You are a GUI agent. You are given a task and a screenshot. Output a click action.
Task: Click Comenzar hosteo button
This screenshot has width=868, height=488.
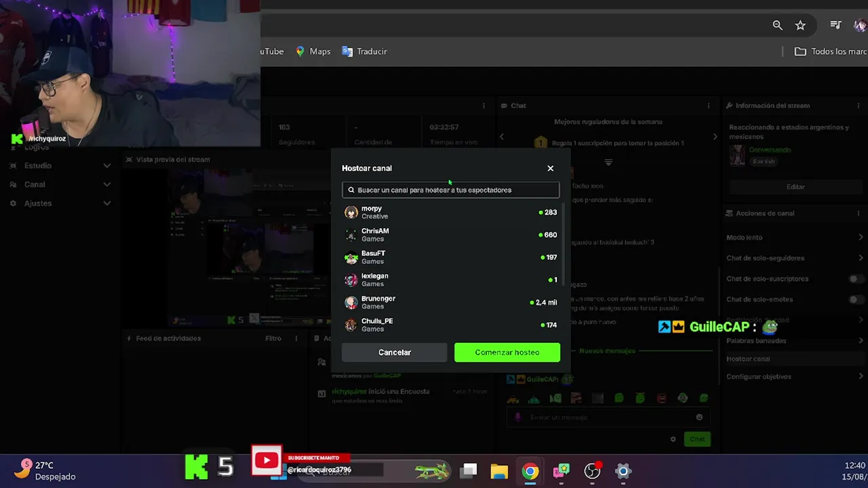tap(507, 352)
